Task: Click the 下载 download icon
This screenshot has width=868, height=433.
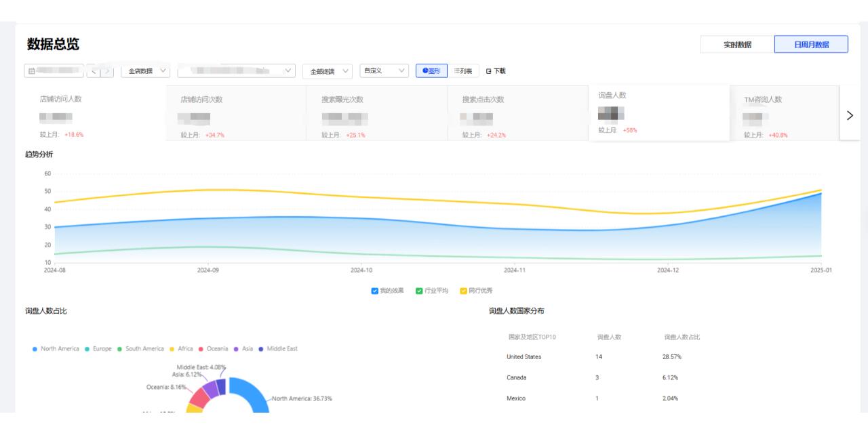Action: point(488,71)
